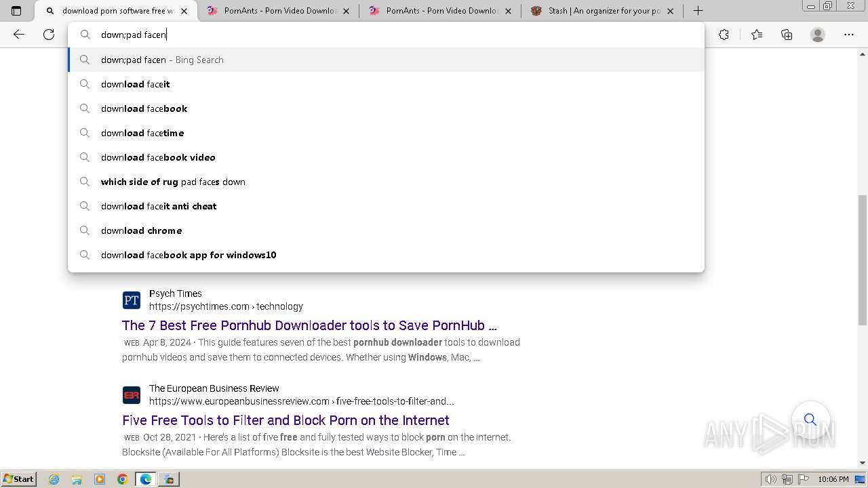Close the 'download porn software free' tab
Image resolution: width=868 pixels, height=488 pixels.
(184, 11)
